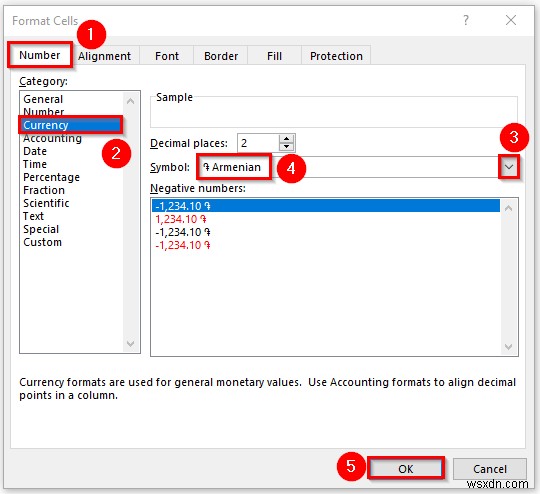Open the Protection tab
Image resolution: width=540 pixels, height=494 pixels.
pos(336,56)
